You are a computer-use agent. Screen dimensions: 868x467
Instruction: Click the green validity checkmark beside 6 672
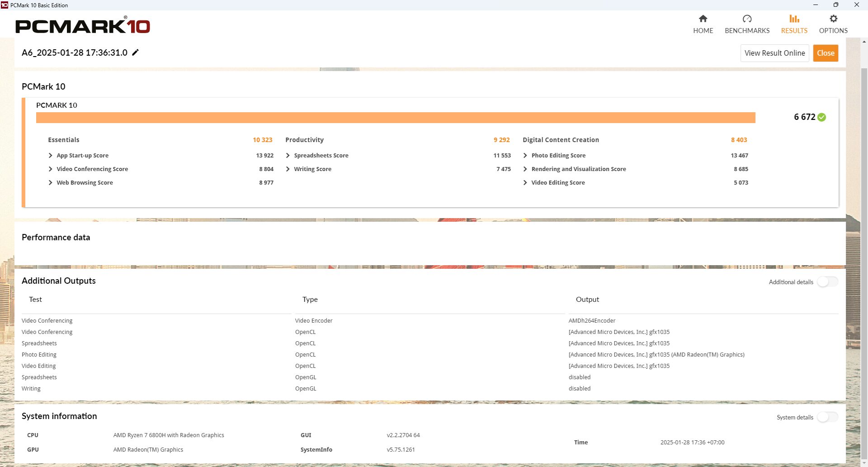[x=822, y=117]
